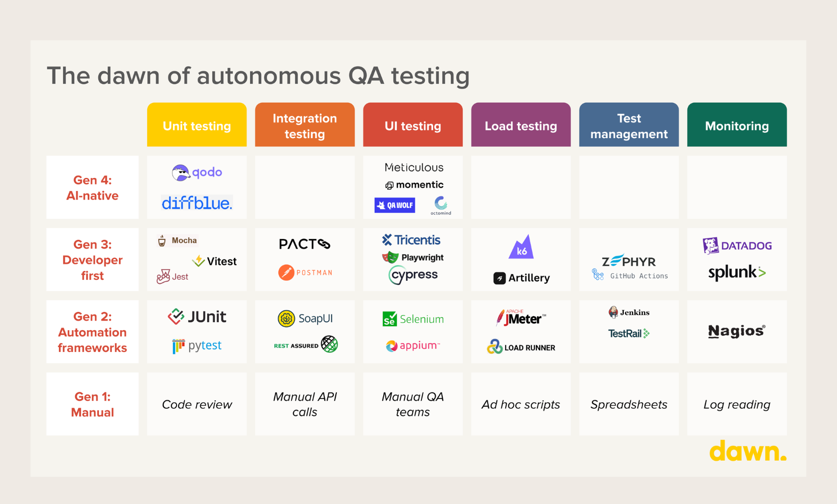Viewport: 837px width, 504px height.
Task: Click the Spreadsheets cell
Action: point(629,404)
